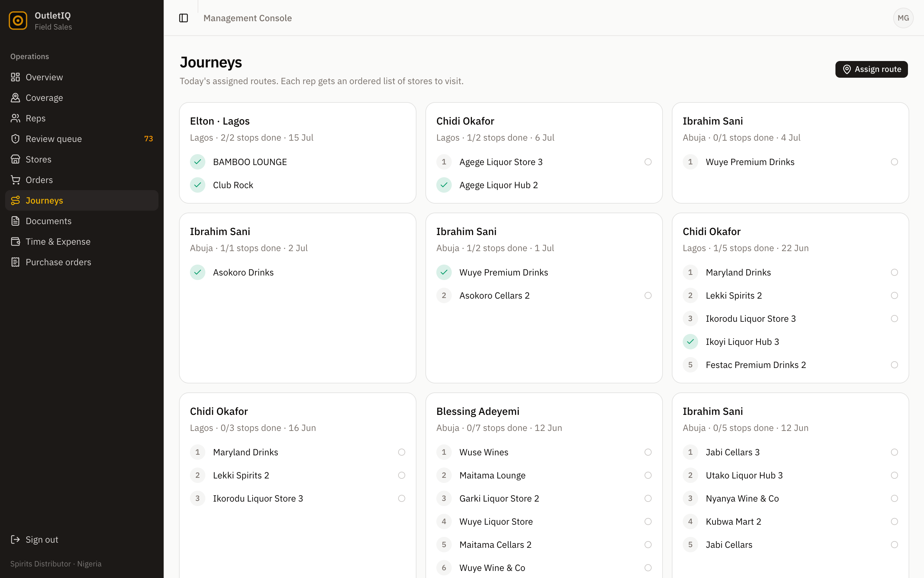This screenshot has height=578, width=924.
Task: Open the Orders page link
Action: [x=82, y=180]
